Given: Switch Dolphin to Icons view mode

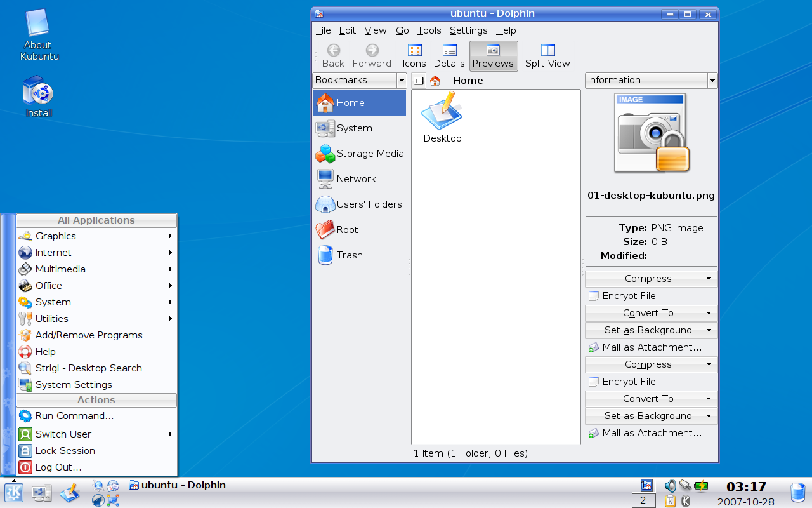Looking at the screenshot, I should (414, 56).
